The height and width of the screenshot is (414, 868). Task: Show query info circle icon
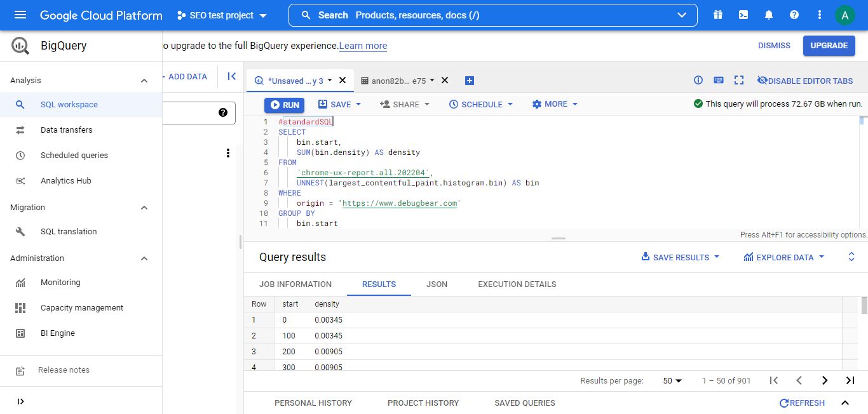(698, 80)
